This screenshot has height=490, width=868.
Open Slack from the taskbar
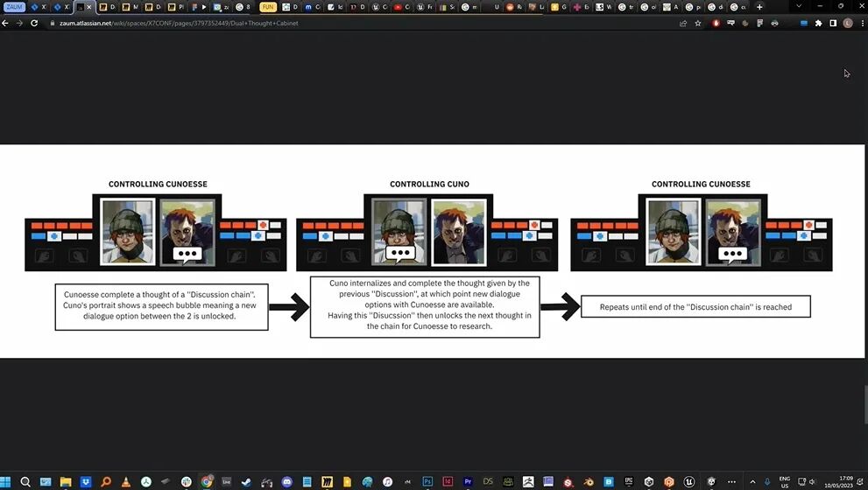[186, 482]
